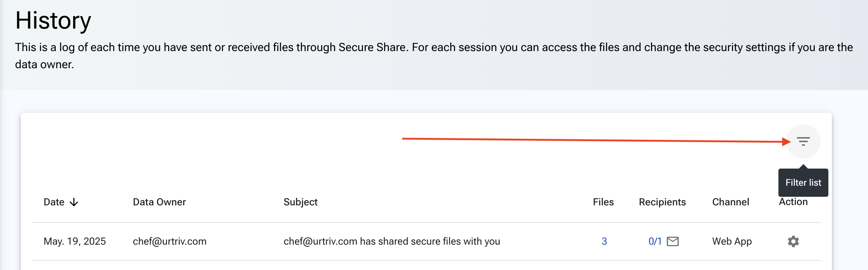Select the May. 19, 2025 date cell
This screenshot has height=270, width=868.
pyautogui.click(x=75, y=241)
